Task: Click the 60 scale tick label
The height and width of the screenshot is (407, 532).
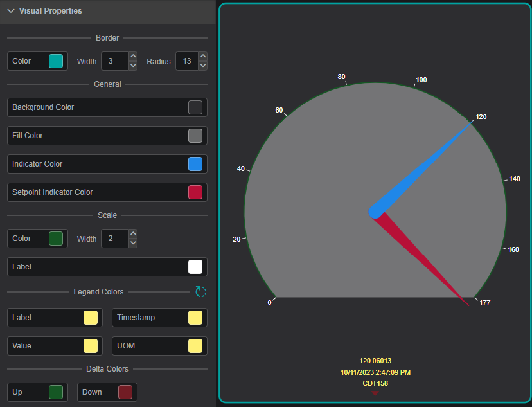Action: 279,110
